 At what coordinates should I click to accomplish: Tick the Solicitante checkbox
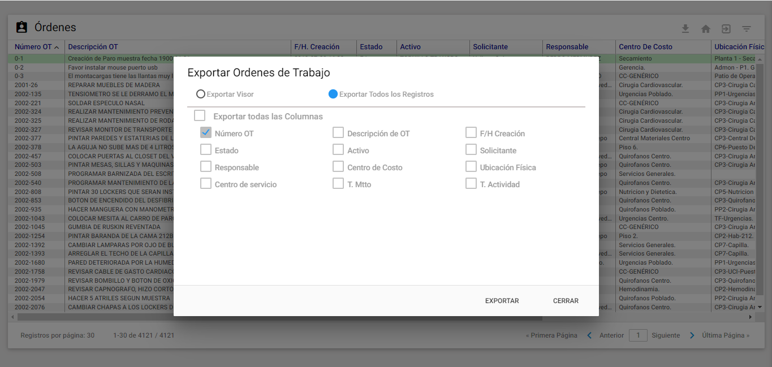click(x=471, y=150)
